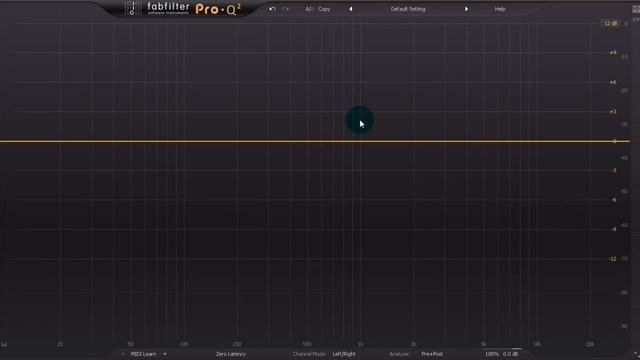The width and height of the screenshot is (640, 360).
Task: Click the full-screen button in the top-right corner
Action: 636,9
